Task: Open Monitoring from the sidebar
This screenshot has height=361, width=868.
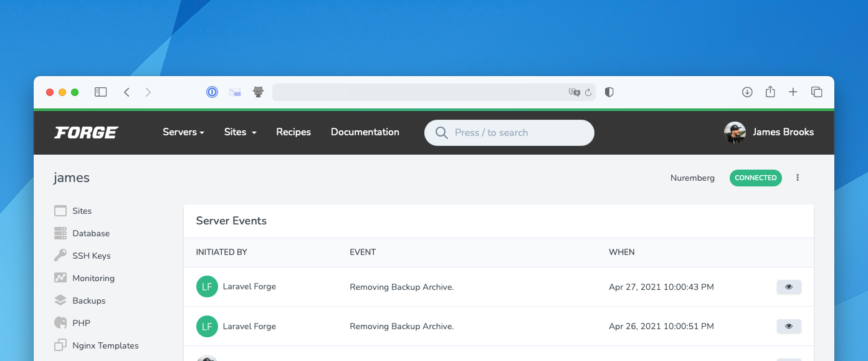Action: click(x=93, y=278)
